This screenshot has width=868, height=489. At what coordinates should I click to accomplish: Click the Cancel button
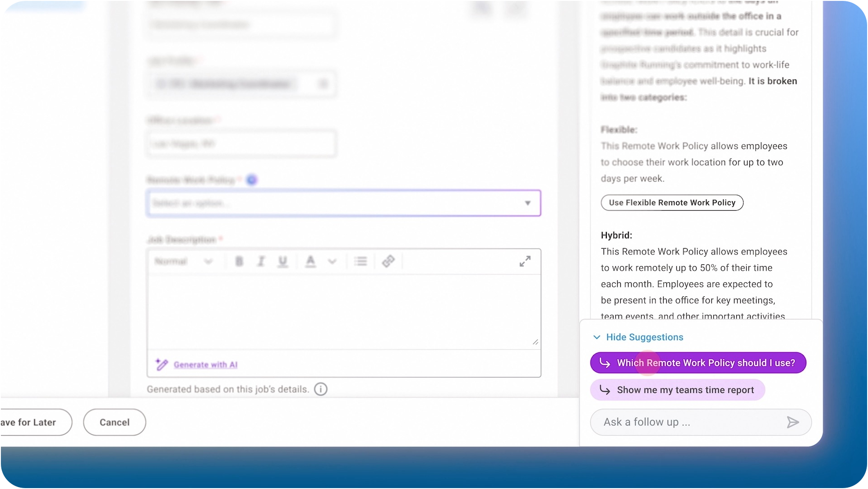tap(115, 422)
